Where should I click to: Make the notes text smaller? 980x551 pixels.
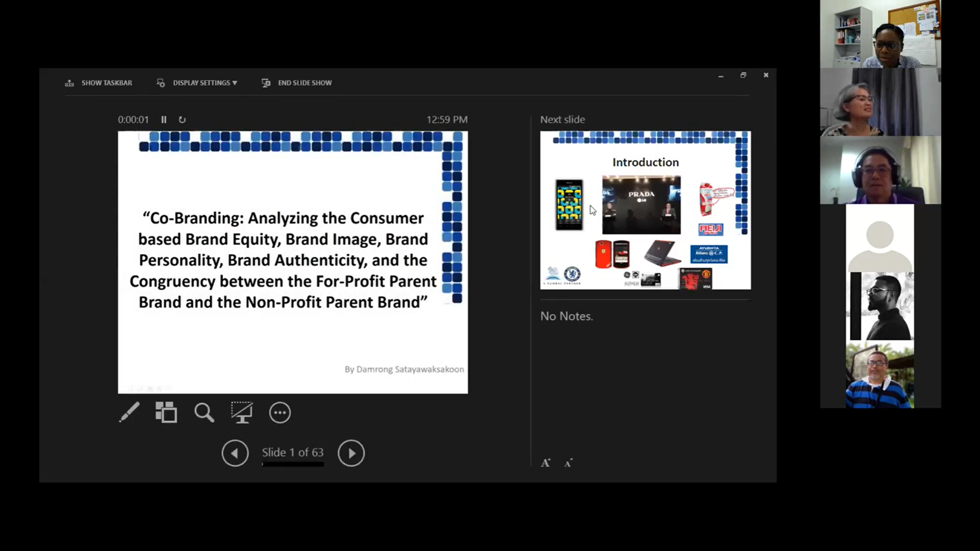[568, 463]
